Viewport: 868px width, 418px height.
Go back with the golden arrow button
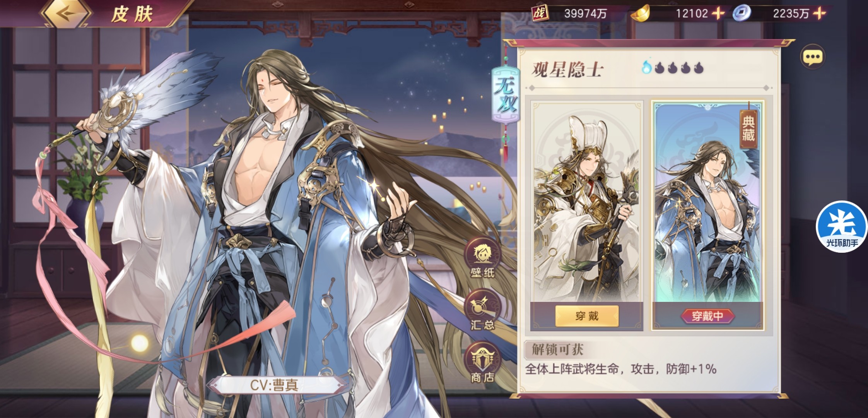pos(67,13)
